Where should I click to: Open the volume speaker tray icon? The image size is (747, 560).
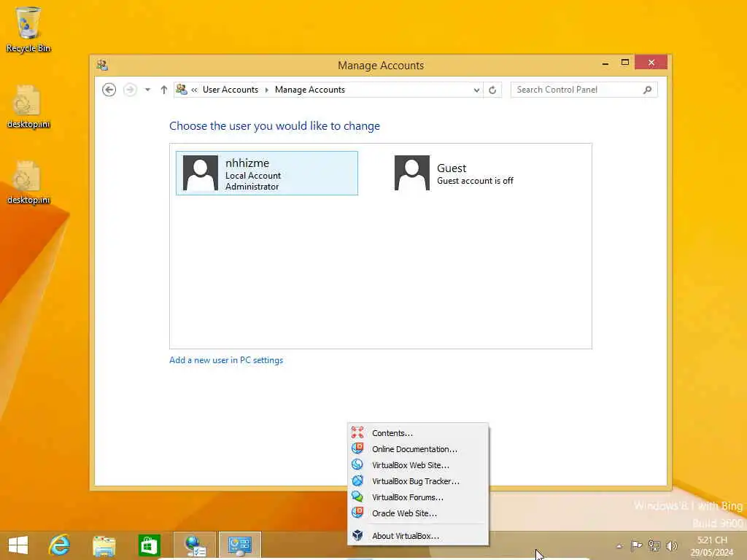(x=672, y=545)
